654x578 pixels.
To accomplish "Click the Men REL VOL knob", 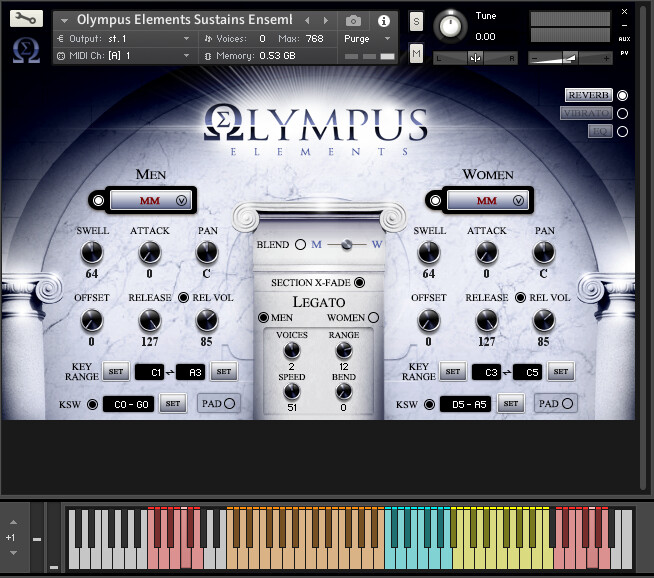I will pyautogui.click(x=207, y=320).
